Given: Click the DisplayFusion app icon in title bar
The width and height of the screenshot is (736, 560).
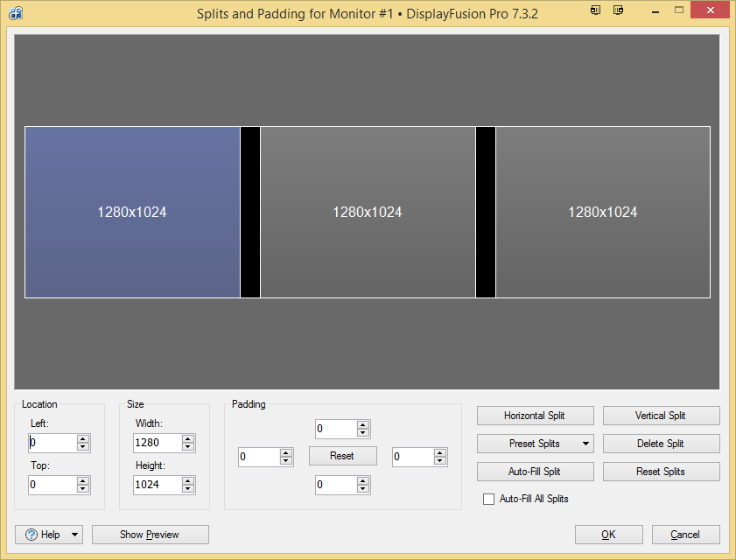Looking at the screenshot, I should tap(17, 13).
